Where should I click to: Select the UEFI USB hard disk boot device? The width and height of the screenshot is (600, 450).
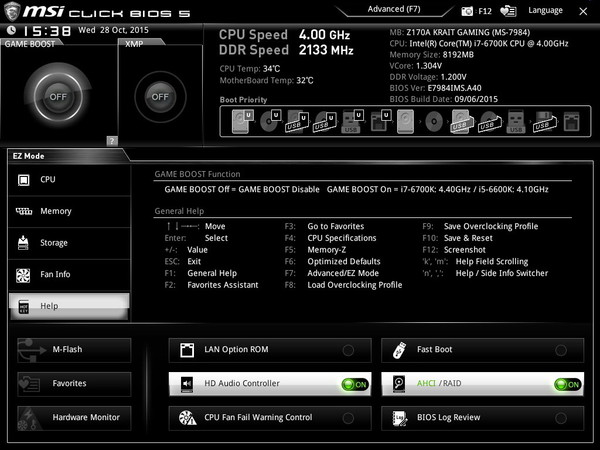click(x=298, y=121)
